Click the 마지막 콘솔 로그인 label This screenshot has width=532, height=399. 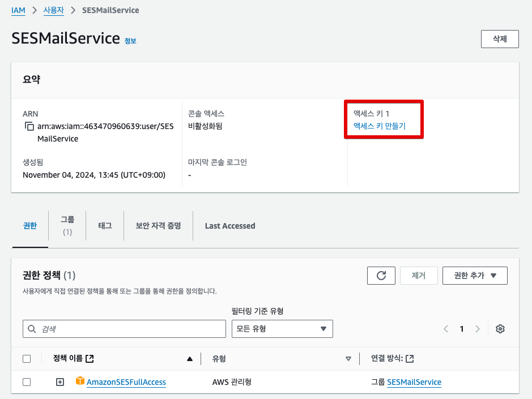tap(218, 162)
